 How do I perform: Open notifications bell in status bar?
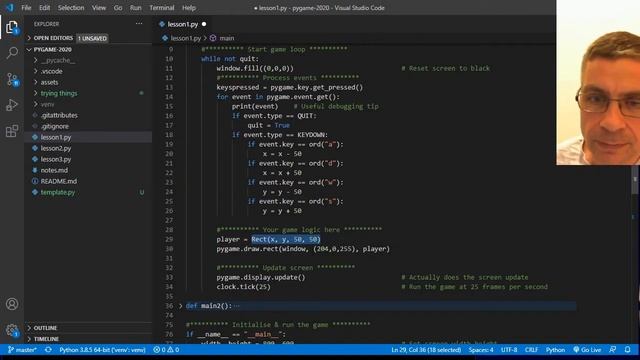[x=627, y=350]
